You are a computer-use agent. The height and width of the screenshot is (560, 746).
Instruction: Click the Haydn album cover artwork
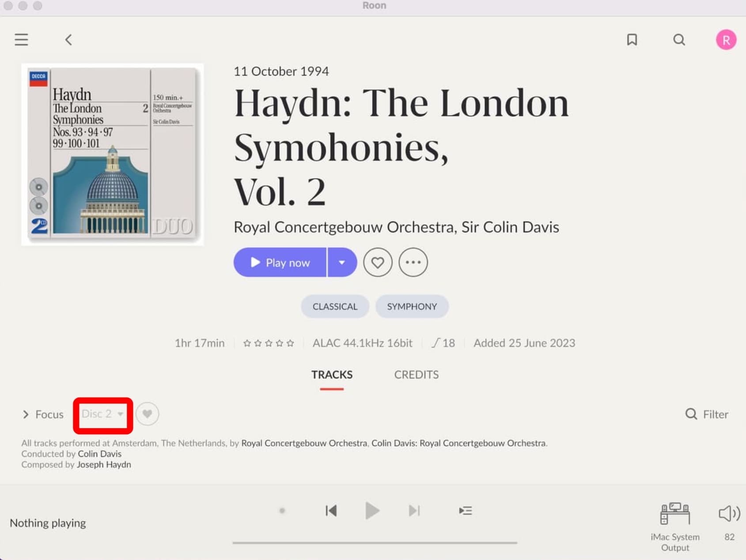coord(113,154)
